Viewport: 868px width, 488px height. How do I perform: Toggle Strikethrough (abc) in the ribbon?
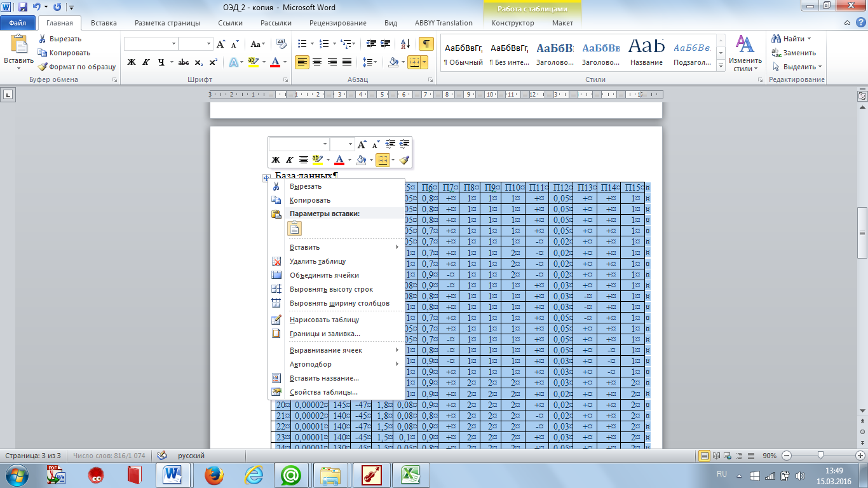click(184, 62)
